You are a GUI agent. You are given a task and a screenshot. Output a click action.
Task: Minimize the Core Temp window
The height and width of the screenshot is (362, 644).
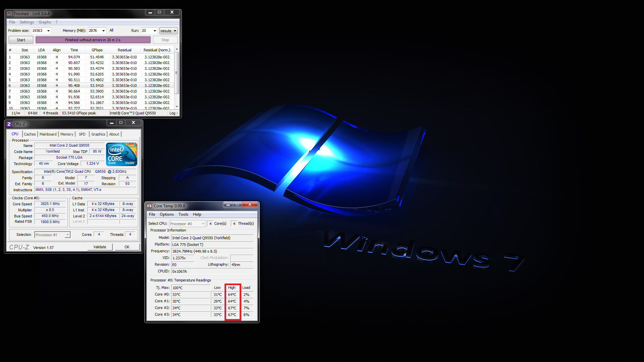click(x=228, y=205)
